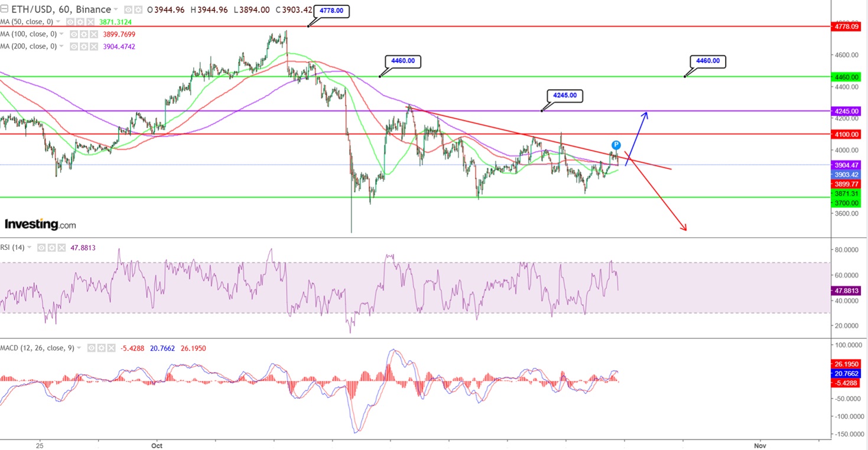
Task: Click the 47.8813 RSI axis label
Action: tap(846, 291)
